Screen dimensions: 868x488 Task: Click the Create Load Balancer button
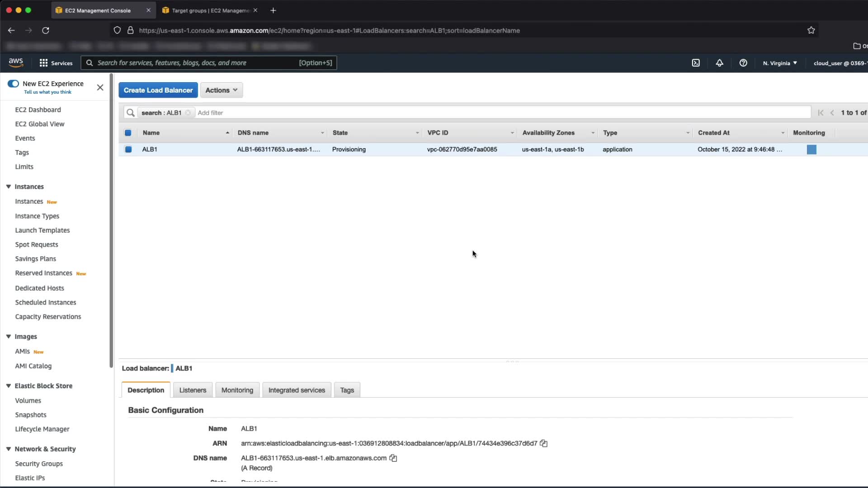158,90
